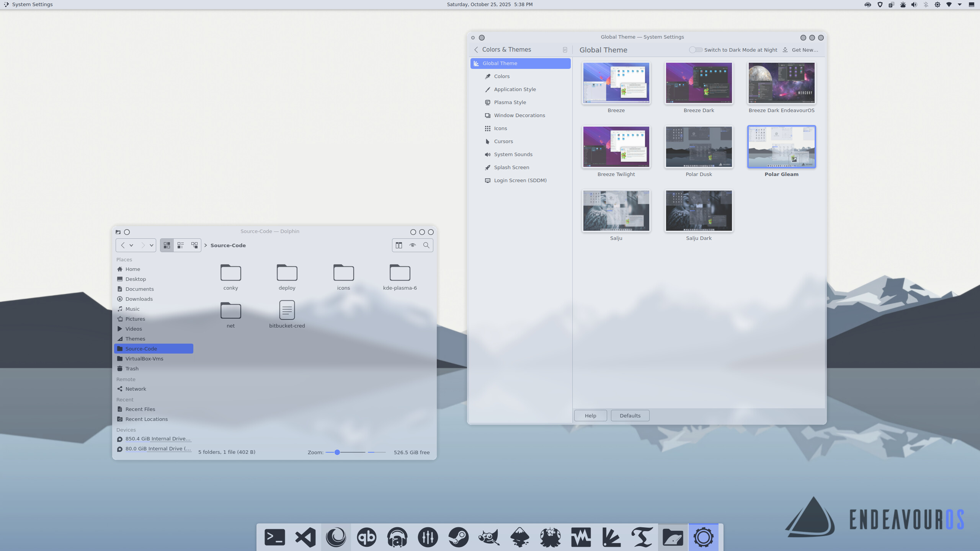This screenshot has height=551, width=980.
Task: Toggle Switch to Dark Mode at Night
Action: (x=696, y=50)
